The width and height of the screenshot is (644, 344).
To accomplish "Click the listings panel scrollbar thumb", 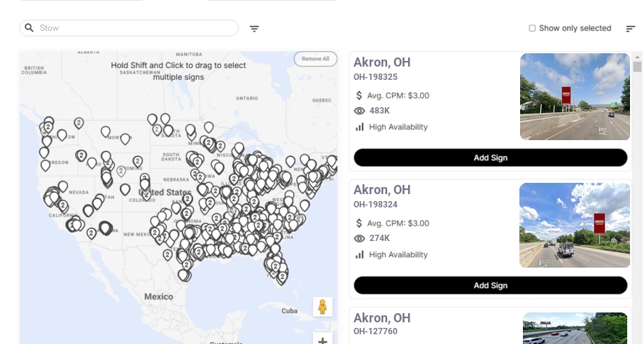I will point(637,67).
